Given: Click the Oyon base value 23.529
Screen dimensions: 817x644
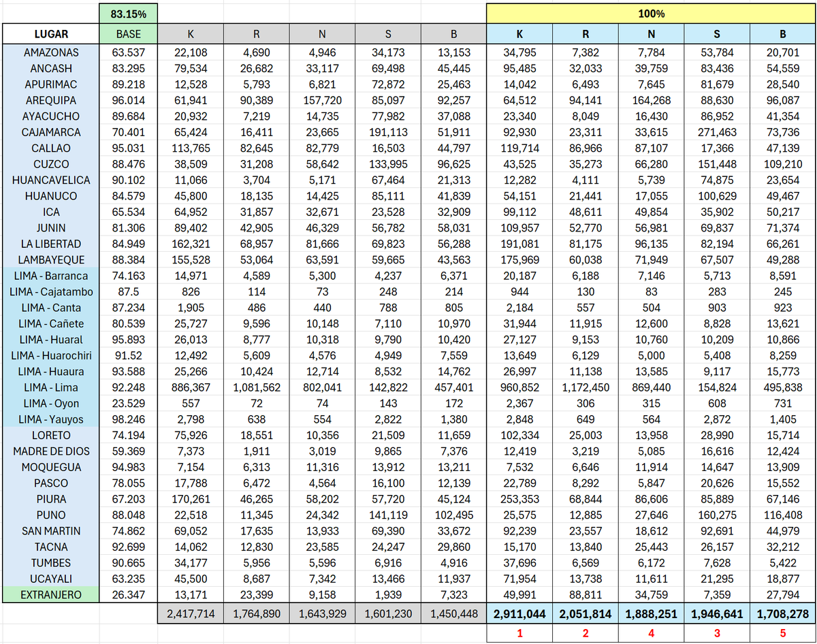Looking at the screenshot, I should pyautogui.click(x=129, y=403).
